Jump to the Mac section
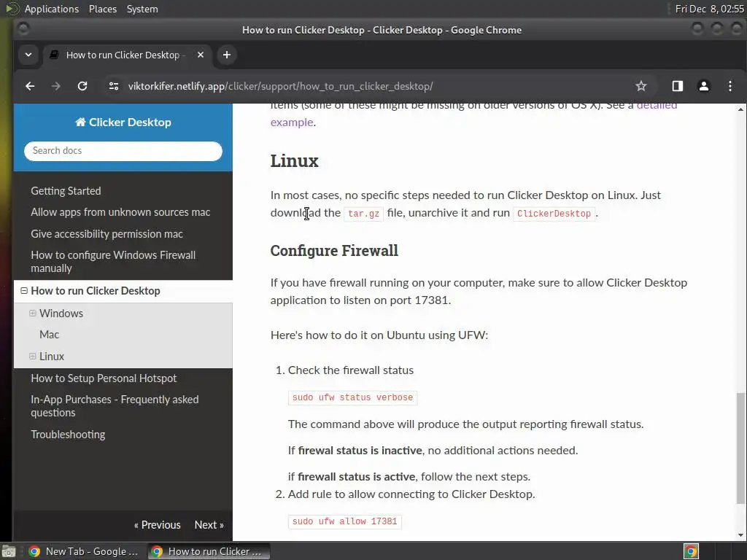 [49, 335]
